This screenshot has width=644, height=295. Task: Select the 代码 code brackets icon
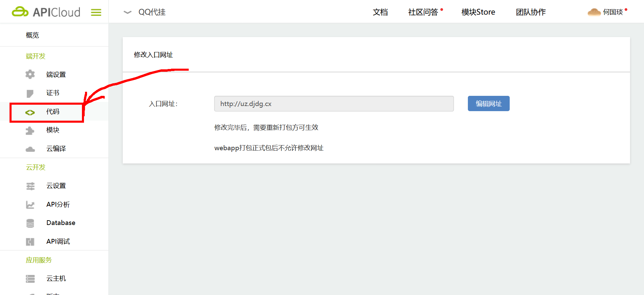tap(30, 112)
